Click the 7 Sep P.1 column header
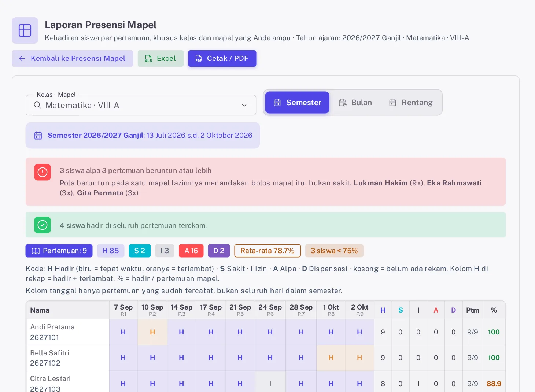The image size is (535, 392). coord(123,310)
